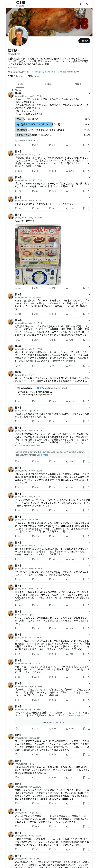Follow the 桂木裕 account
The height and width of the screenshot is (868, 98).
(x=84, y=41)
